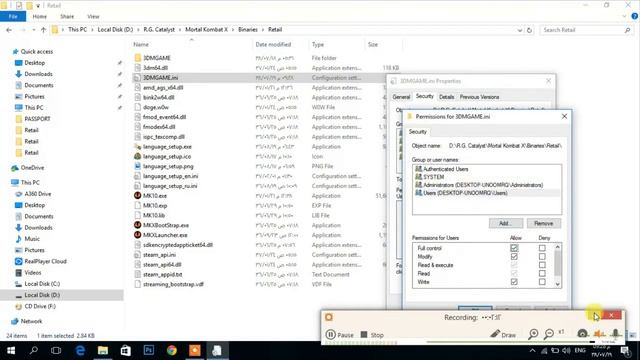Select the MKXLauncher.exe icon

pyautogui.click(x=138, y=235)
